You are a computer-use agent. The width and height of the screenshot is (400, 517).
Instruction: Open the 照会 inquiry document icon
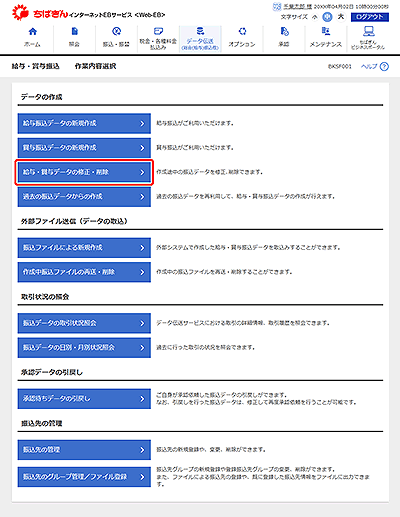point(74,32)
